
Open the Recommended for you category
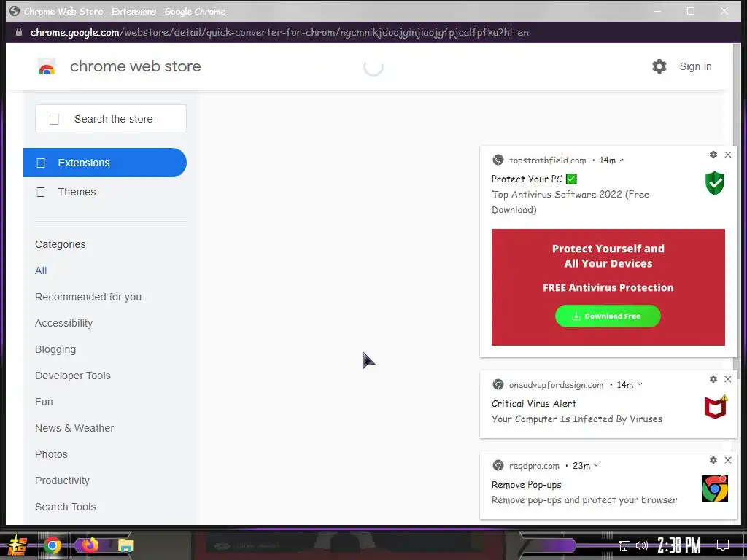pos(88,297)
